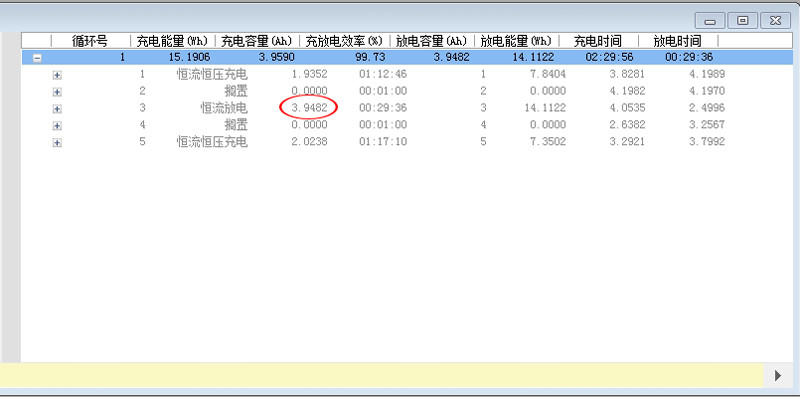Select step 5 capacity value 2.0238
Viewport: 800px width, 397px height.
click(x=309, y=141)
